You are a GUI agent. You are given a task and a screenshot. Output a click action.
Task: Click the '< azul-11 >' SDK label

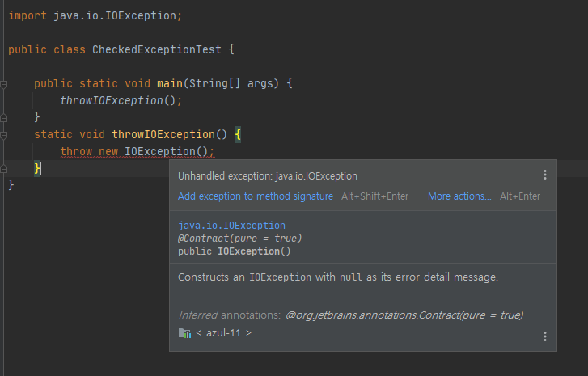click(223, 333)
